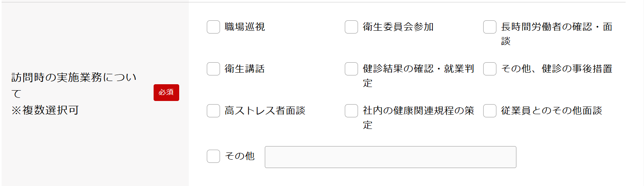This screenshot has height=186, width=644.
Task: Check the 職場巡視 checkbox
Action: click(x=213, y=27)
